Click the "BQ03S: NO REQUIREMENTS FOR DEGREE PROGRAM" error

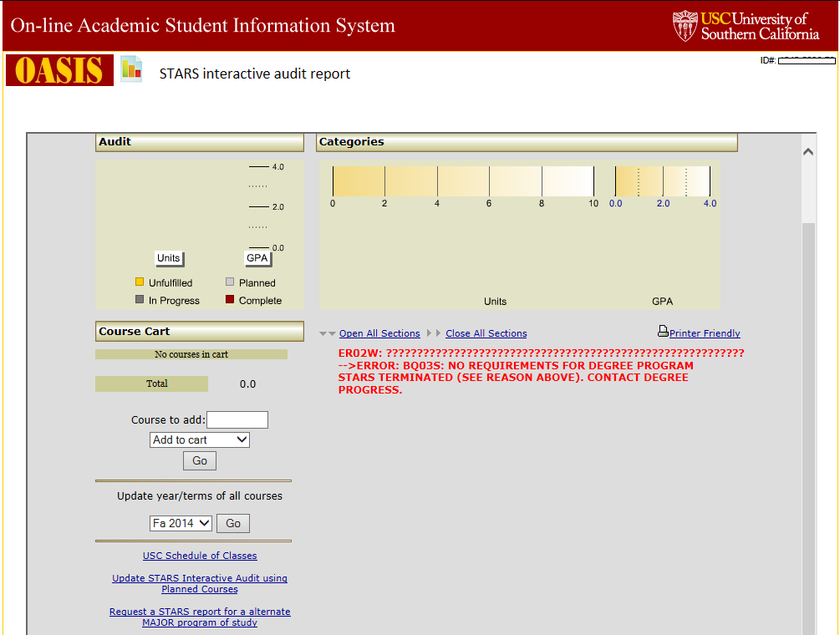coord(548,366)
